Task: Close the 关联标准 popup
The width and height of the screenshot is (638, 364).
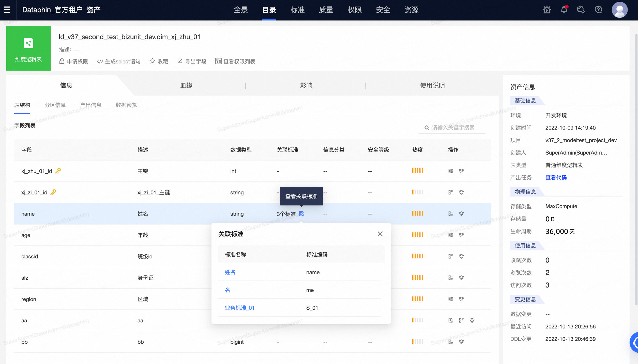Action: tap(380, 234)
